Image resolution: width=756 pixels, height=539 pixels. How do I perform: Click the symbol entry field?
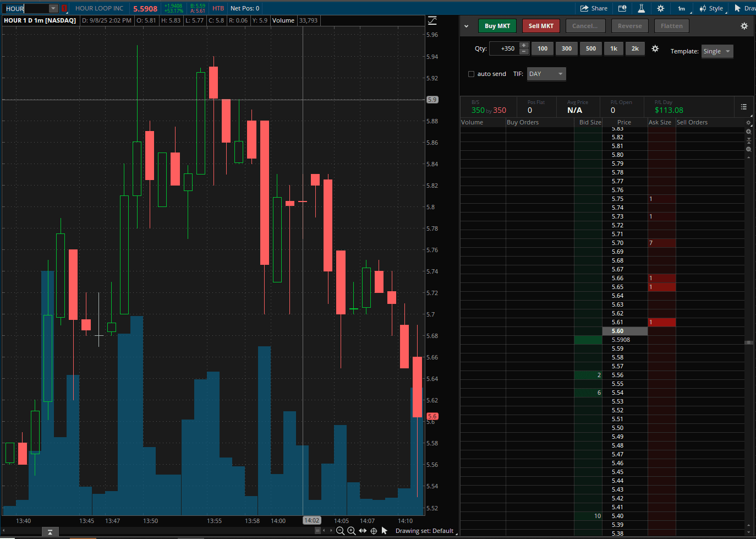pos(26,8)
